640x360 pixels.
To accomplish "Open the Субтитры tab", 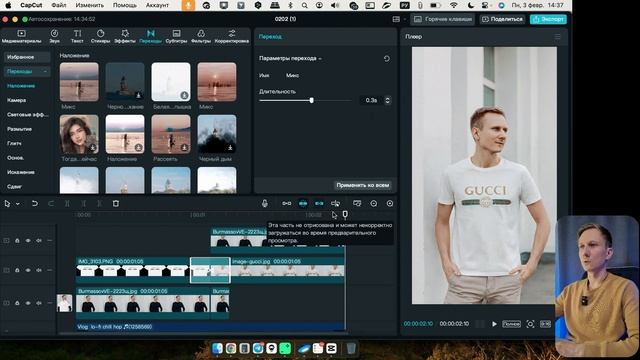I will (176, 36).
